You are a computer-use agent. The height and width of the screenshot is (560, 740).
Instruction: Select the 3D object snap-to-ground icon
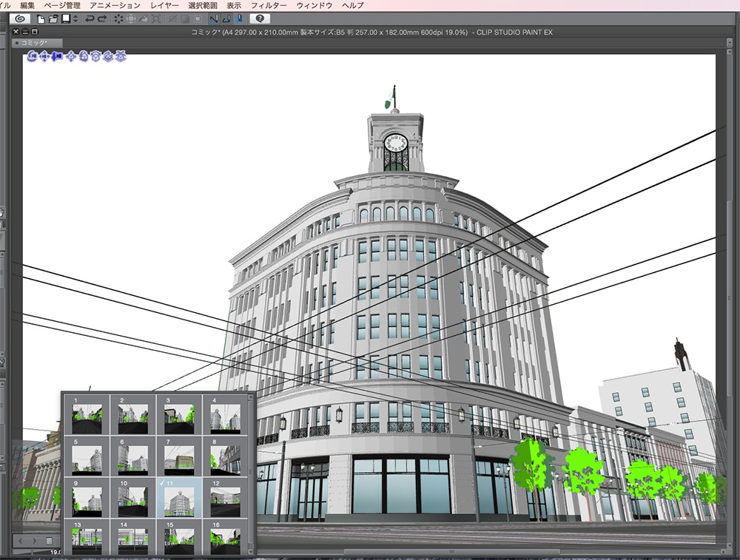point(121,57)
